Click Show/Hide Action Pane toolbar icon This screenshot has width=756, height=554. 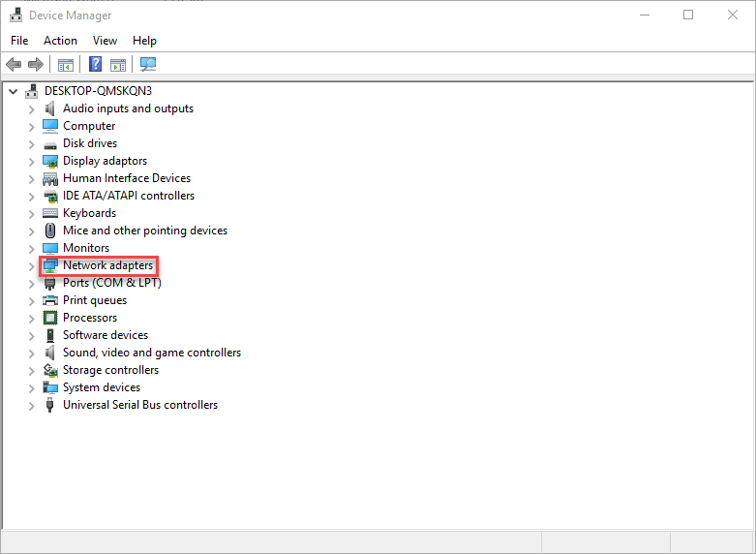[118, 65]
